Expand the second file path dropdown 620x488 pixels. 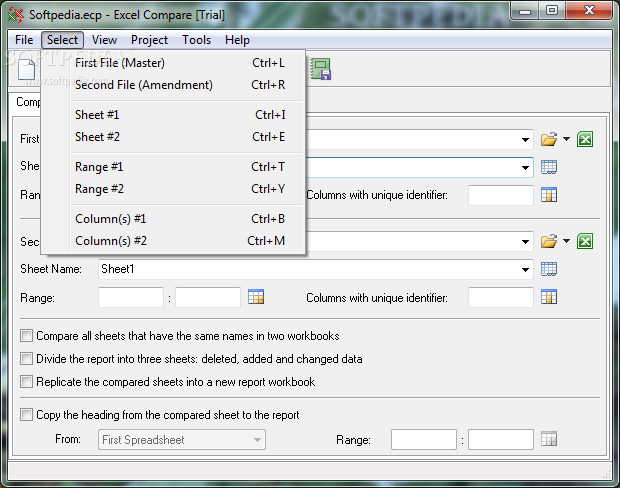(525, 242)
